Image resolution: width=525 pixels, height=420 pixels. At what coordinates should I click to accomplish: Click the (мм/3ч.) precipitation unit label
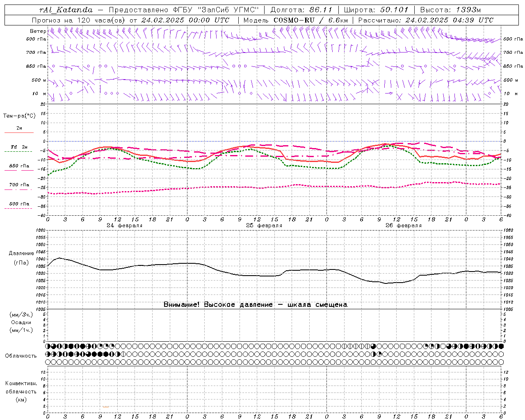tap(21, 315)
